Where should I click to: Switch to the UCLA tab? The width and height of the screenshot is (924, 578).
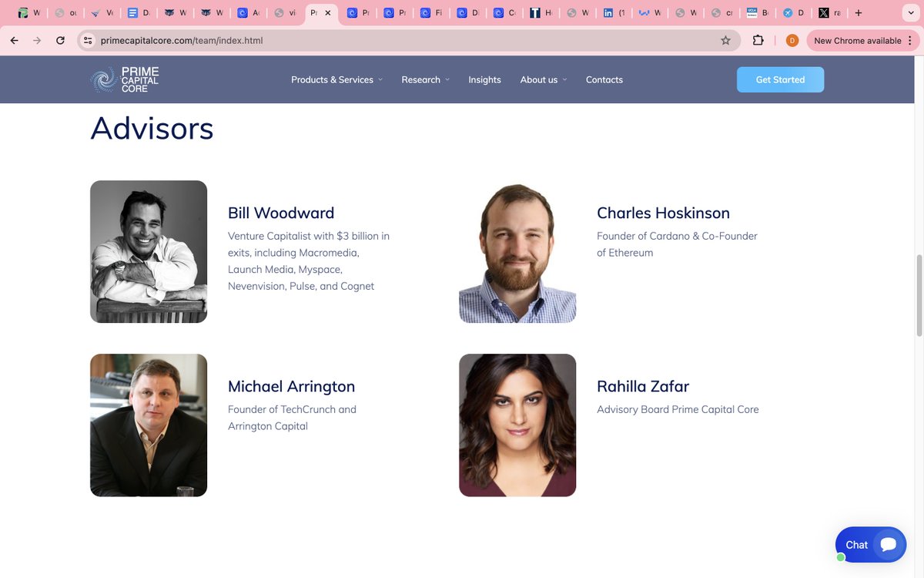coord(758,13)
